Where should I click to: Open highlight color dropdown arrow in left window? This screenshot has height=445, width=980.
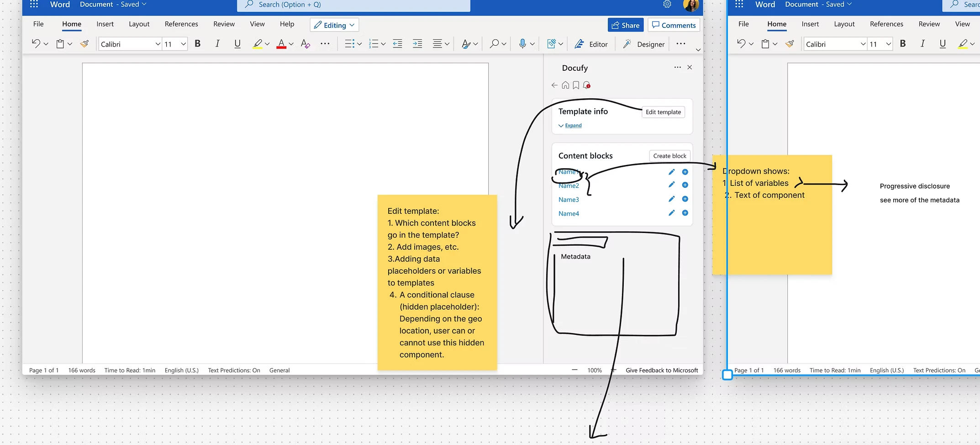coord(267,44)
